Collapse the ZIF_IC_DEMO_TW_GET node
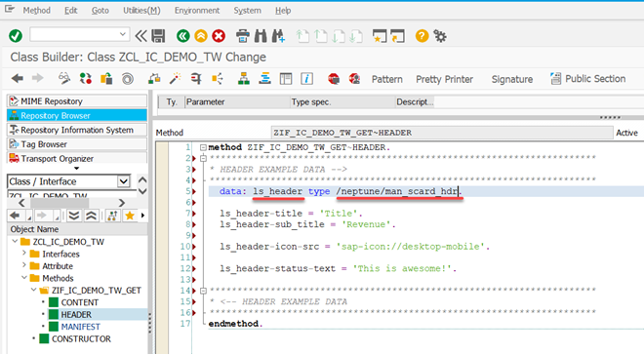644x355 pixels. (34, 290)
